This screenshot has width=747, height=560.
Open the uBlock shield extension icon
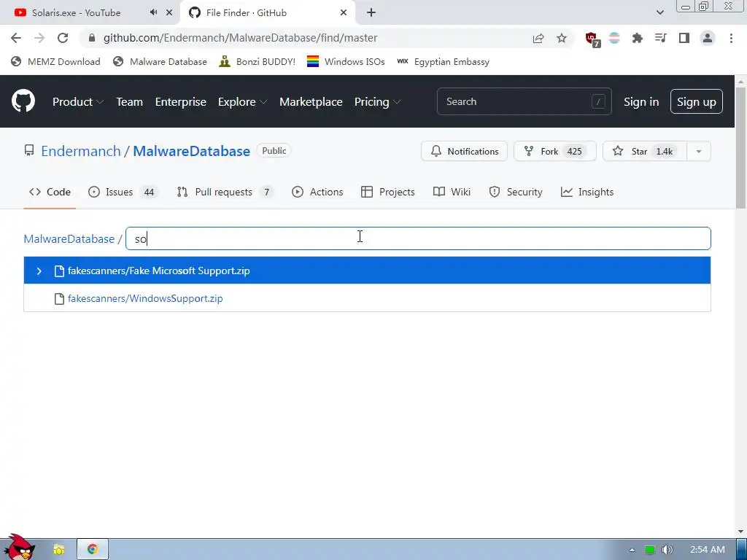[x=592, y=39]
